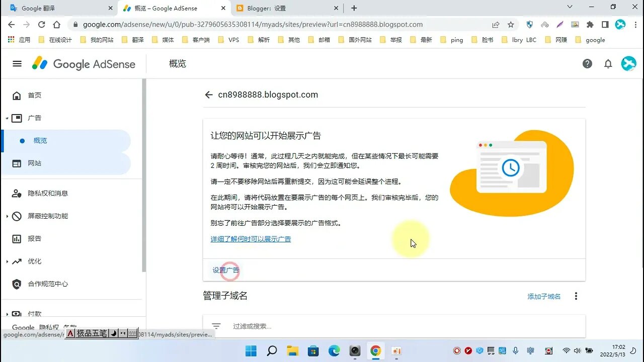Click the share page icon in address bar
Screen dimensions: 644x362
pyautogui.click(x=496, y=24)
